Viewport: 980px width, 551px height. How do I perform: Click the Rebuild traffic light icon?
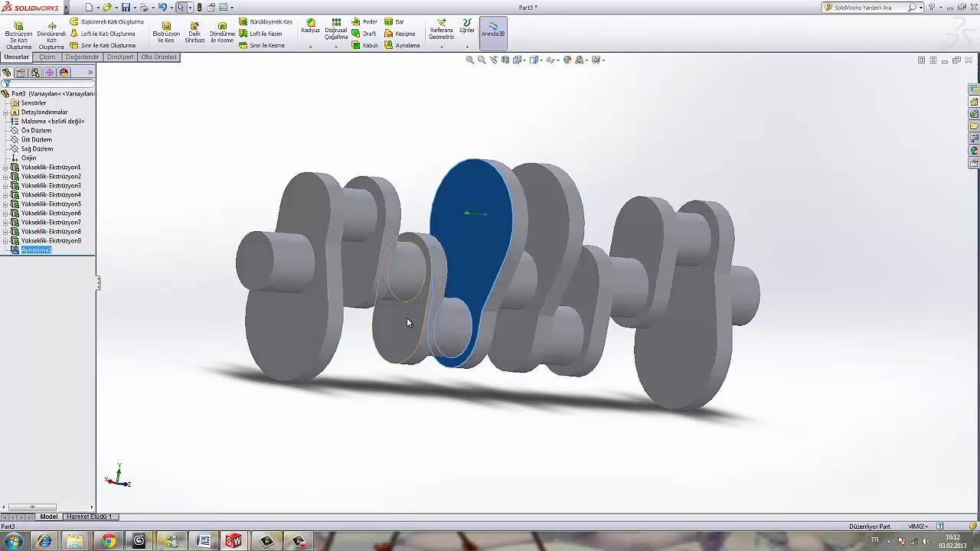200,8
